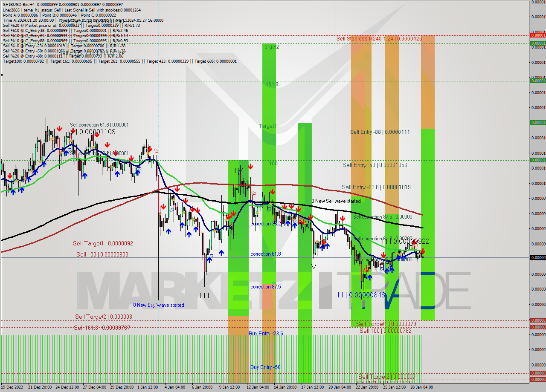Click the 'Sell 100 | 0.00000782' label
Viewport: 546px width, 392px height.
(386, 330)
